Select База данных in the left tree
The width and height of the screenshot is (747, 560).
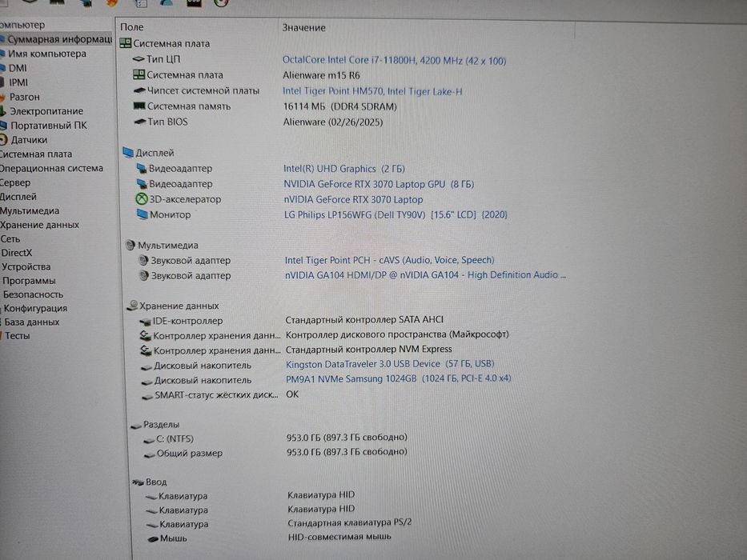tap(32, 322)
